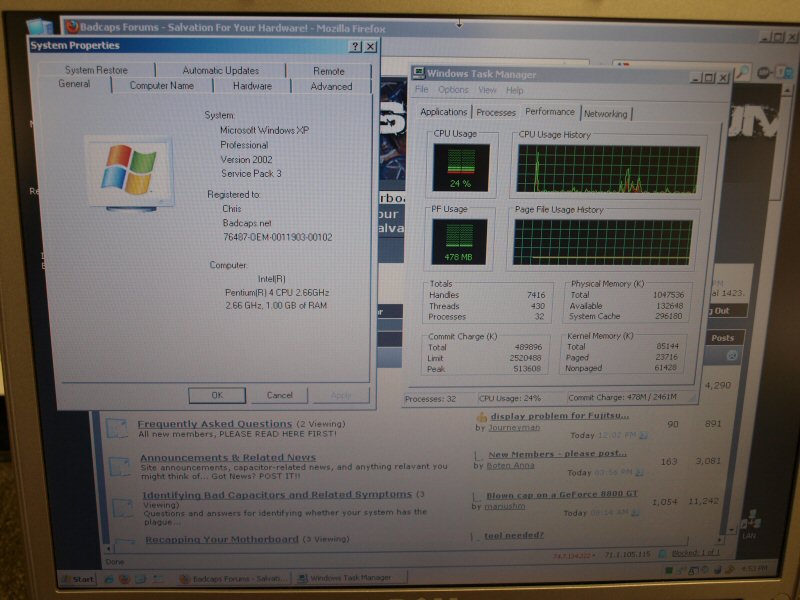800x600 pixels.
Task: Open the 'tool needed?' thread link
Action: 514,535
